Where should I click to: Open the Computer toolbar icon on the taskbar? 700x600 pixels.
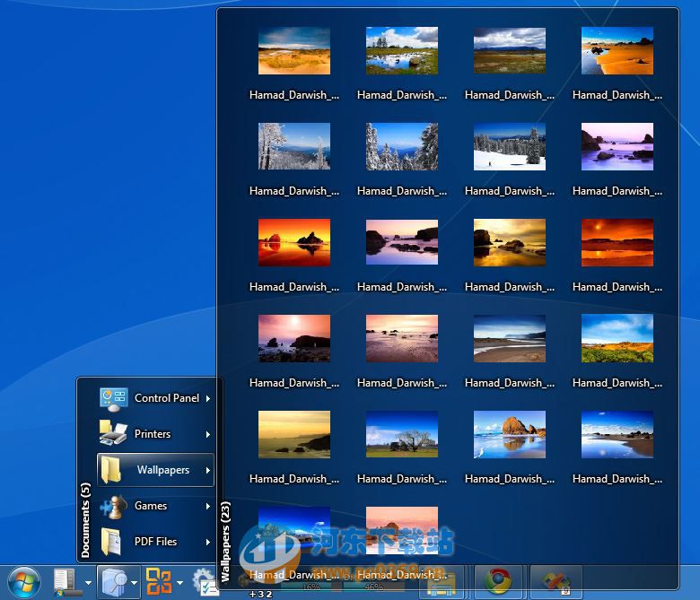[x=66, y=582]
